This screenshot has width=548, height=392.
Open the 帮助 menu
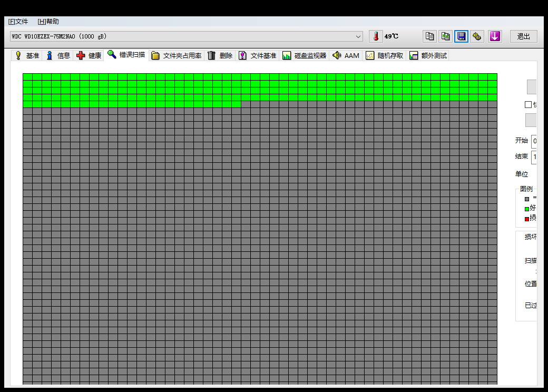coord(48,22)
